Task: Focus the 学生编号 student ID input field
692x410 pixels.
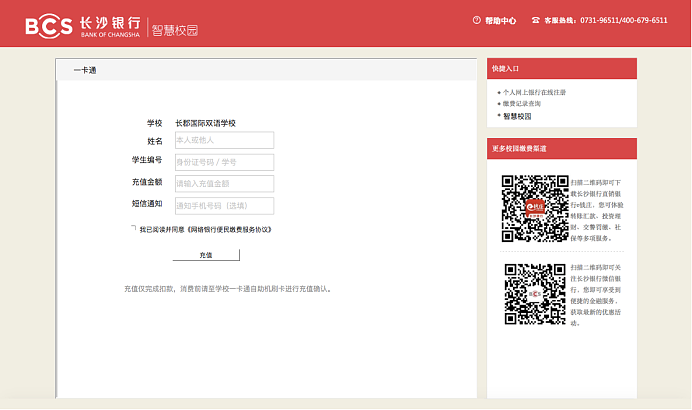Action: (x=224, y=162)
